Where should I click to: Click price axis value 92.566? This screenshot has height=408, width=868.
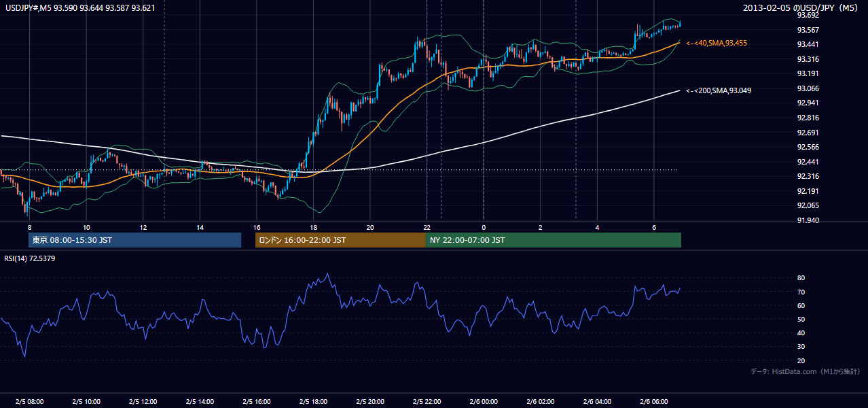(807, 147)
